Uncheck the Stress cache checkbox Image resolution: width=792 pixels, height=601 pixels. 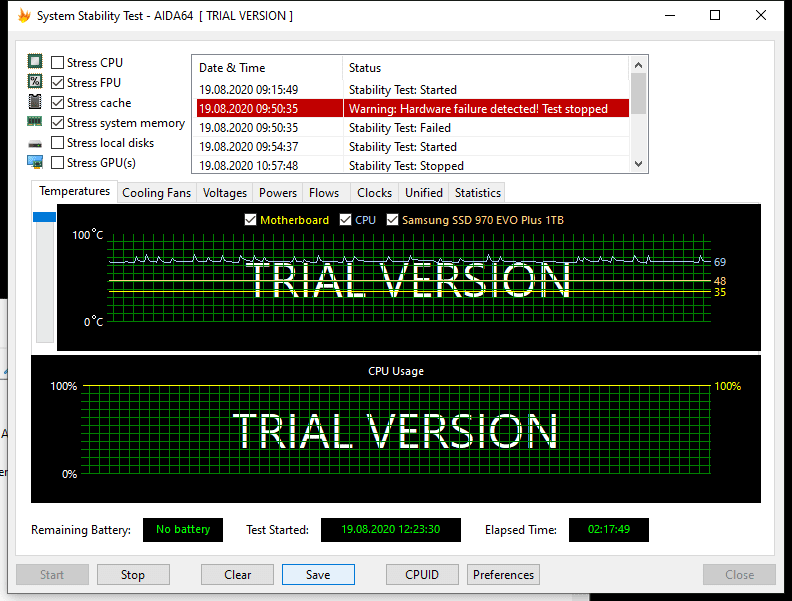pos(58,103)
